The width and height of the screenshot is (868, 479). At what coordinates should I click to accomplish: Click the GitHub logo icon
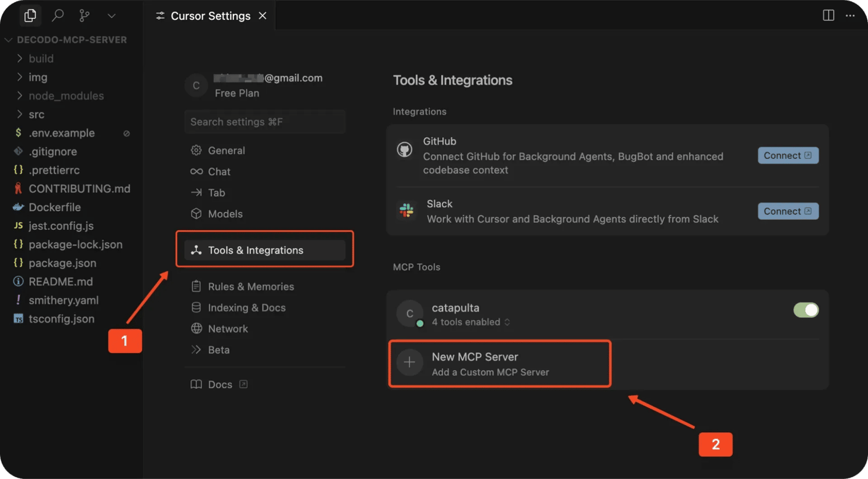tap(405, 150)
